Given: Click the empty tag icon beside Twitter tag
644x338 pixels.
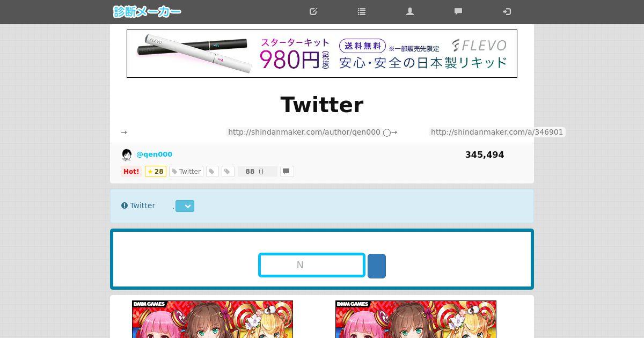Looking at the screenshot, I should (x=213, y=172).
